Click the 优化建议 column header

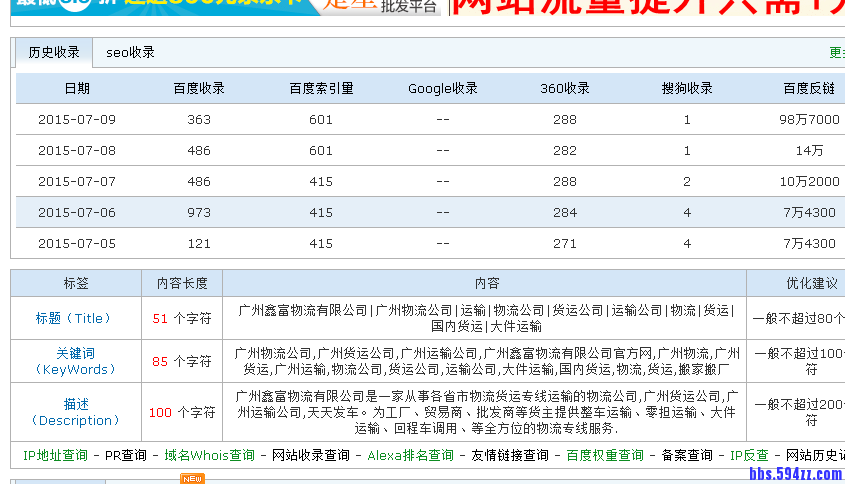point(812,284)
